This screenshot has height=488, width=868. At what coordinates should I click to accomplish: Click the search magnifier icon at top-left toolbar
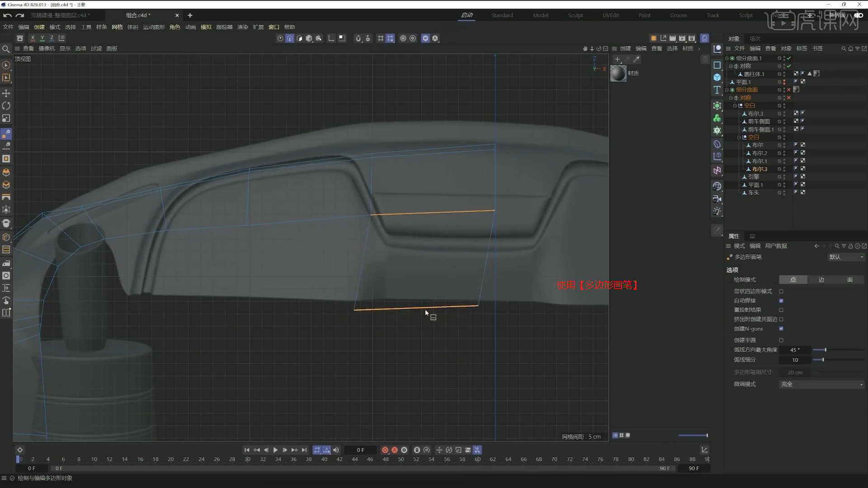coord(6,49)
